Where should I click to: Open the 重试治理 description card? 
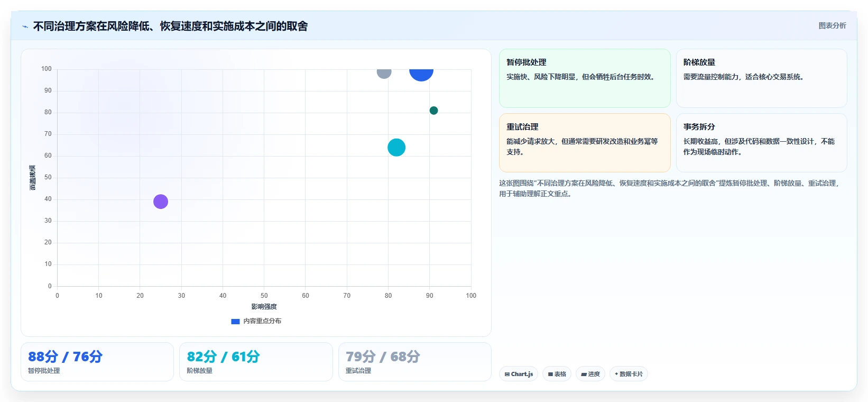[585, 143]
